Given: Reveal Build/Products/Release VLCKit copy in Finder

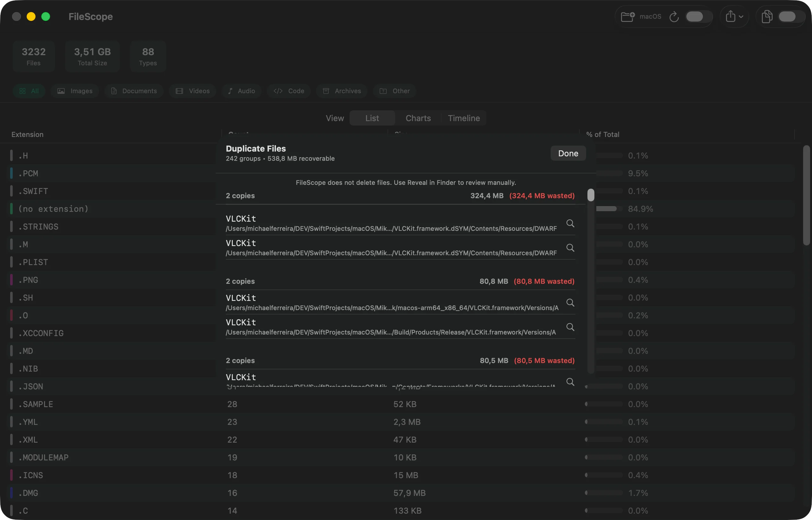Looking at the screenshot, I should tap(570, 327).
